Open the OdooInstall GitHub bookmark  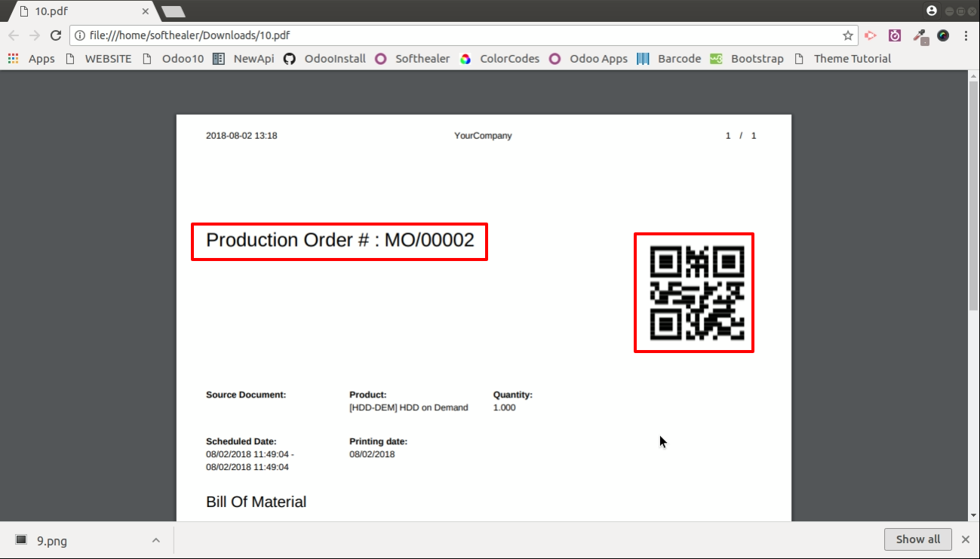(325, 59)
